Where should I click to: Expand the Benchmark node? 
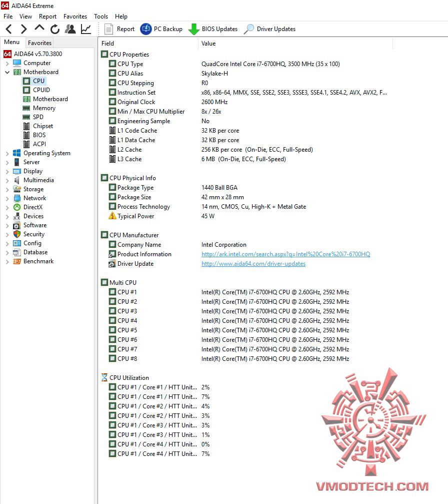[x=7, y=262]
